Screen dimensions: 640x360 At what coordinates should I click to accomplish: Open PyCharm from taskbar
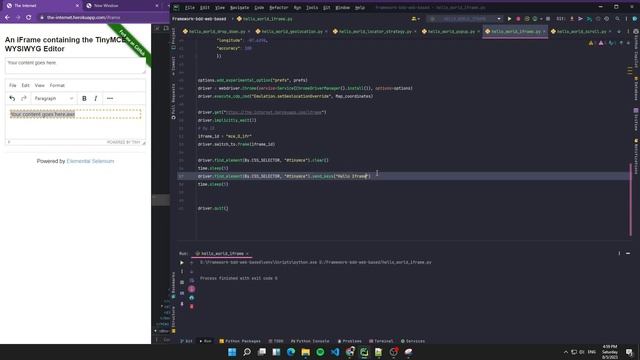[364, 352]
